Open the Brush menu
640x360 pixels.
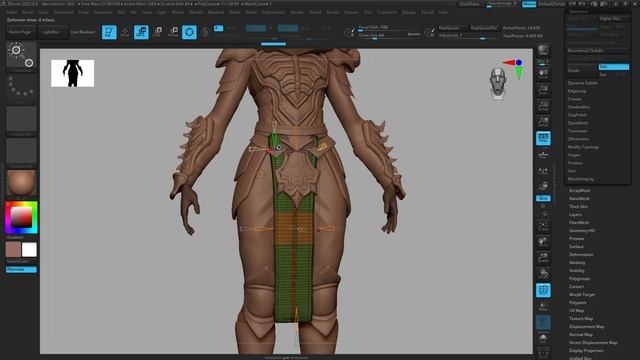coord(28,13)
